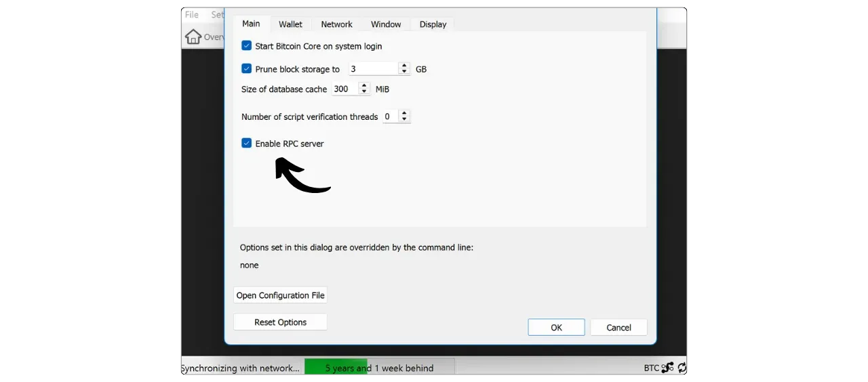The height and width of the screenshot is (382, 868).
Task: Click the network activity icon in status bar
Action: point(668,368)
